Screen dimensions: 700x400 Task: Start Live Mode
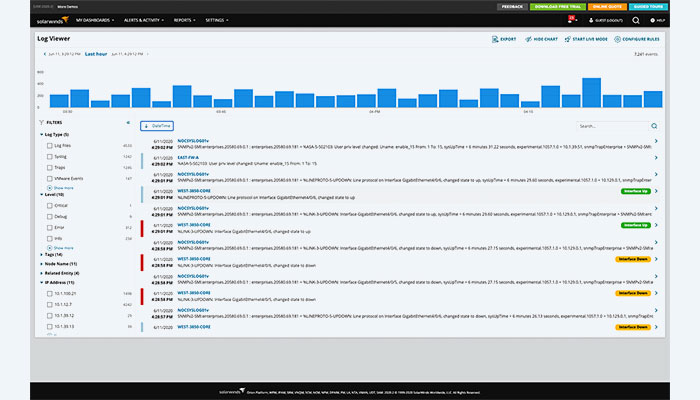586,39
